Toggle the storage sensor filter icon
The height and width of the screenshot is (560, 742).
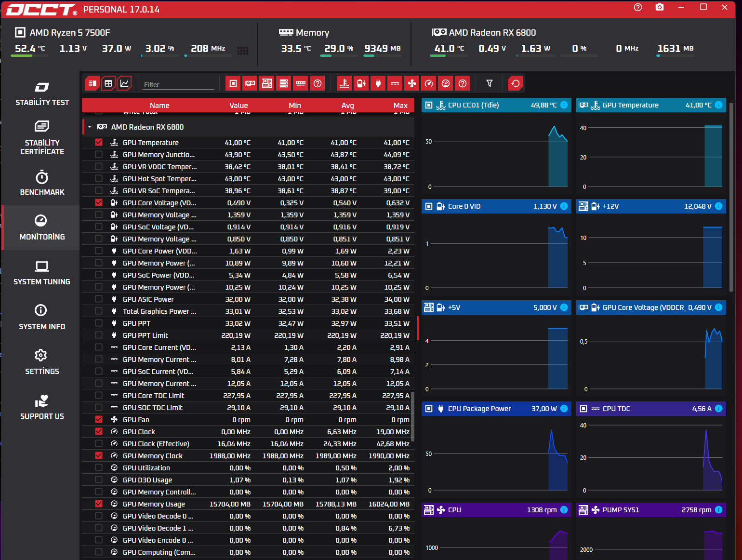(x=284, y=83)
